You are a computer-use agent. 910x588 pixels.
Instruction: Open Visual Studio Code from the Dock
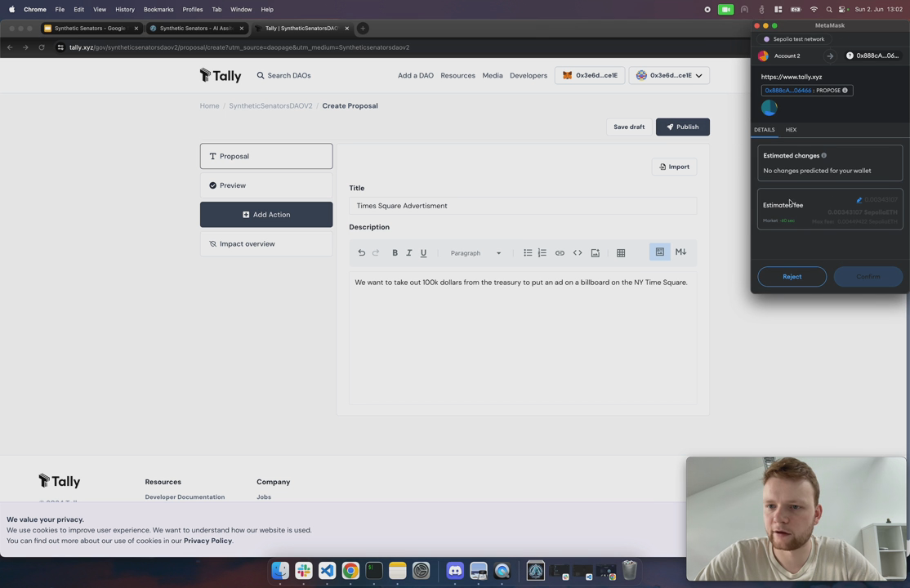tap(327, 571)
